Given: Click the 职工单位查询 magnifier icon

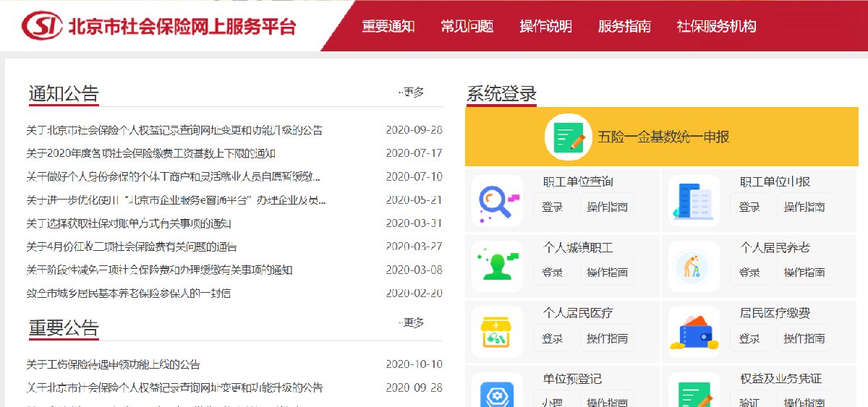Looking at the screenshot, I should (x=497, y=200).
